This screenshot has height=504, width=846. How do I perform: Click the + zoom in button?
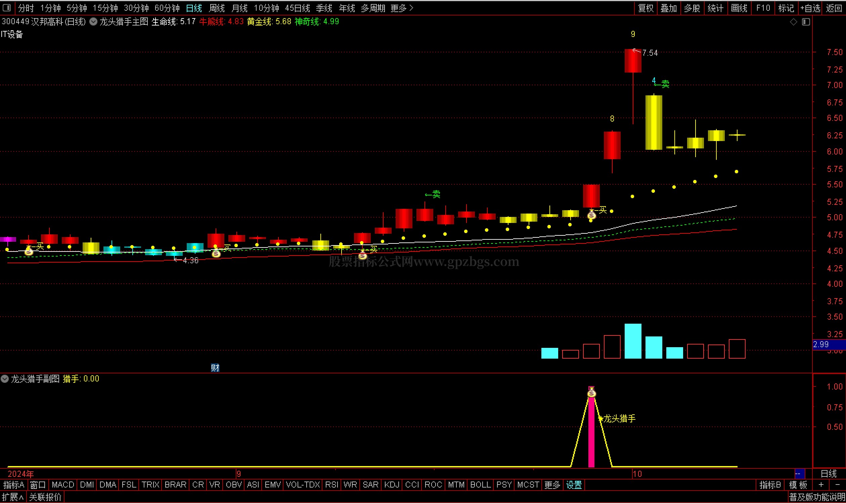[821, 485]
